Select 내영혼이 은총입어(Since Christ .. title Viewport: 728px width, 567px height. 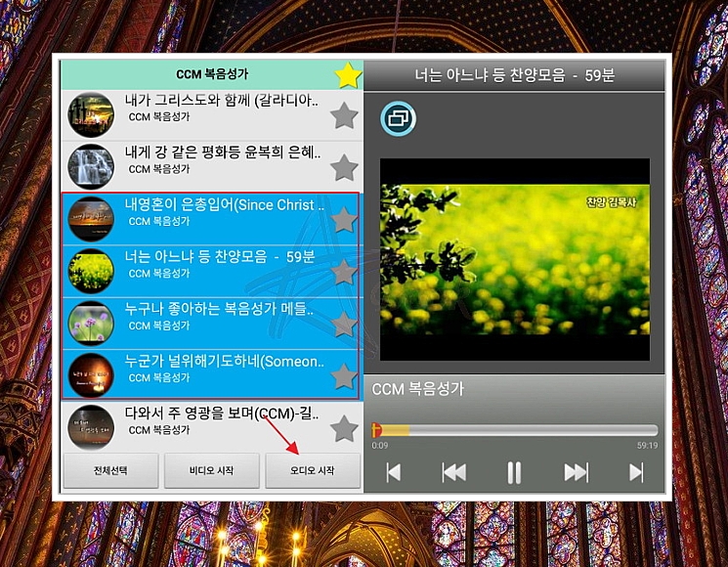pos(225,204)
